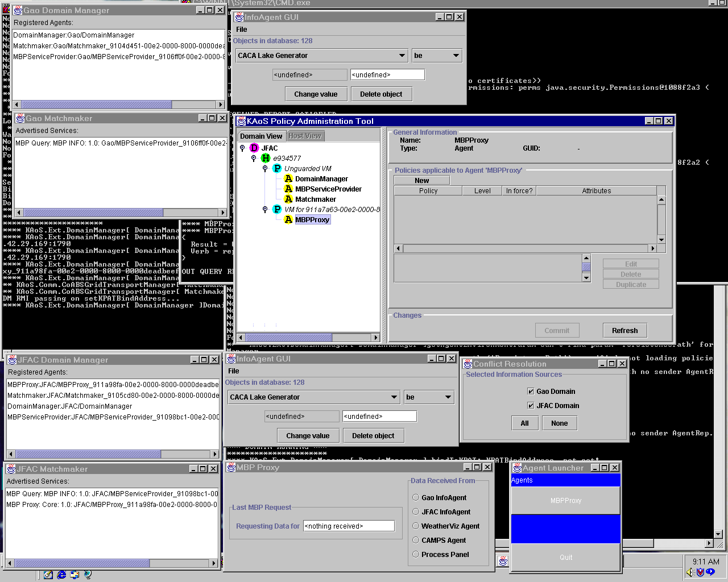This screenshot has width=728, height=582.
Task: Collapse the e934577 host tree node
Action: pyautogui.click(x=254, y=159)
